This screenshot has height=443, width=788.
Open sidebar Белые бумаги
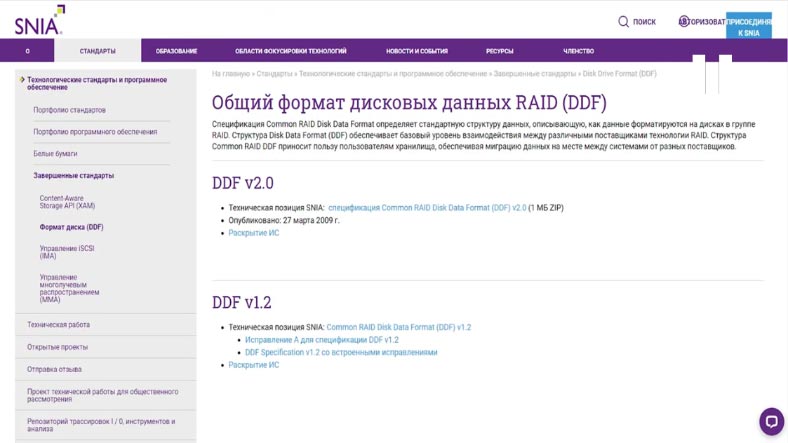tap(55, 153)
